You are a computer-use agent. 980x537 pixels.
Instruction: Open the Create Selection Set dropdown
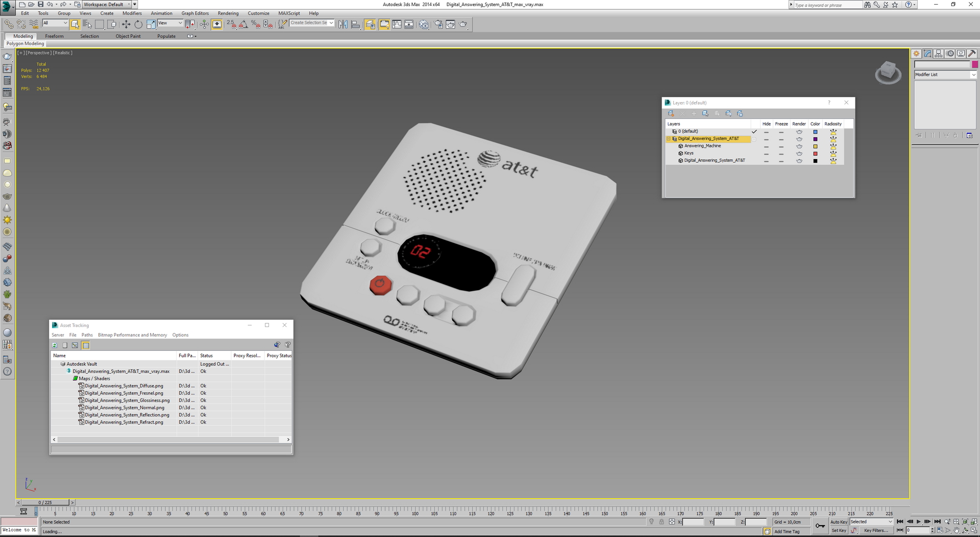click(x=312, y=23)
